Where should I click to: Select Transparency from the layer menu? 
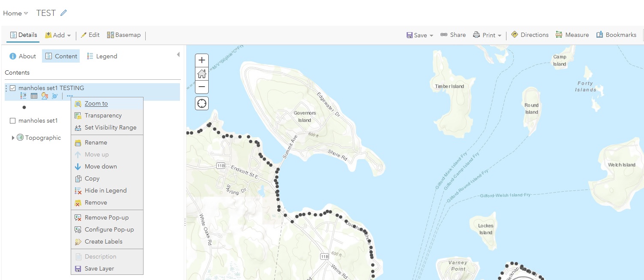[103, 115]
